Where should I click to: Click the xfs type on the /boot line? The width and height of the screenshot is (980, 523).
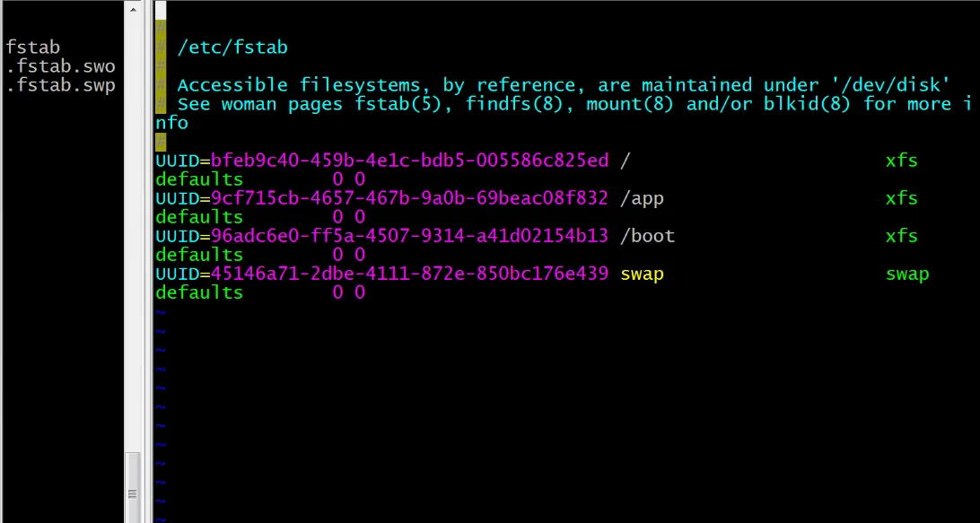(x=902, y=236)
